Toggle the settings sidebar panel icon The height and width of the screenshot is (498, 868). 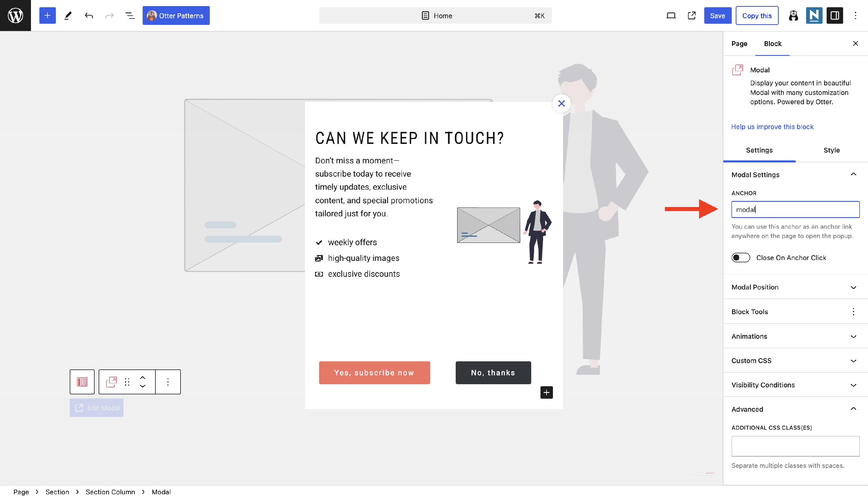pos(834,15)
